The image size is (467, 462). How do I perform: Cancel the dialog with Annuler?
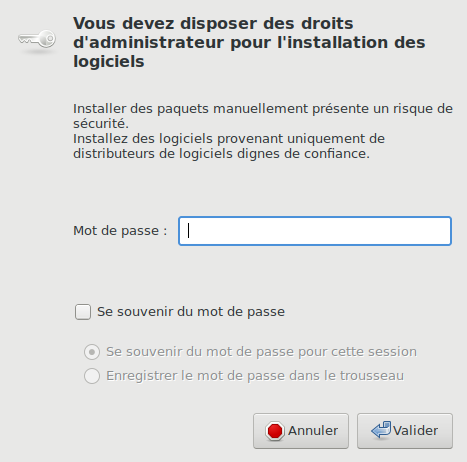pos(301,431)
